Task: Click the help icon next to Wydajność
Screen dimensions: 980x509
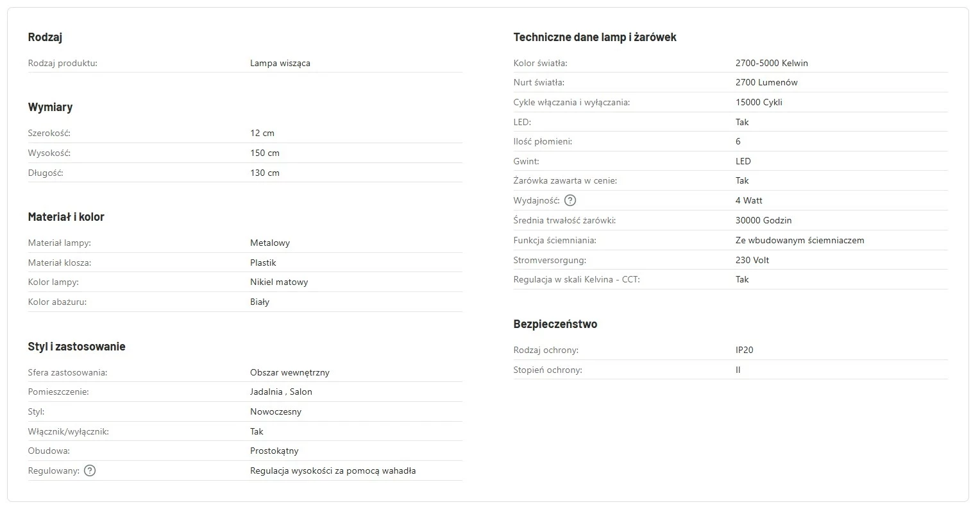Action: 570,200
